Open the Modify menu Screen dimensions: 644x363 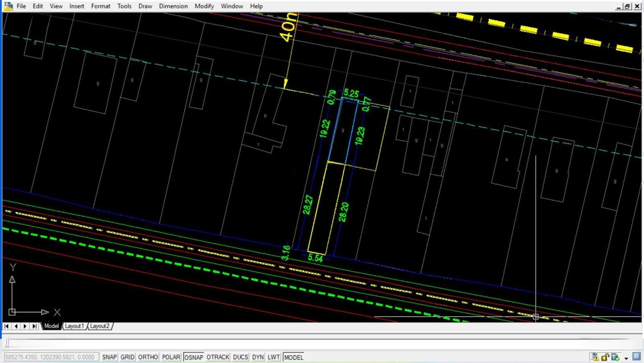pyautogui.click(x=204, y=6)
